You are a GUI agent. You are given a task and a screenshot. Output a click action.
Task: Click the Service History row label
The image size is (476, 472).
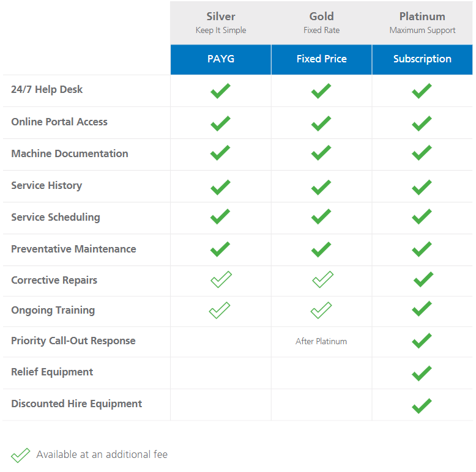46,185
